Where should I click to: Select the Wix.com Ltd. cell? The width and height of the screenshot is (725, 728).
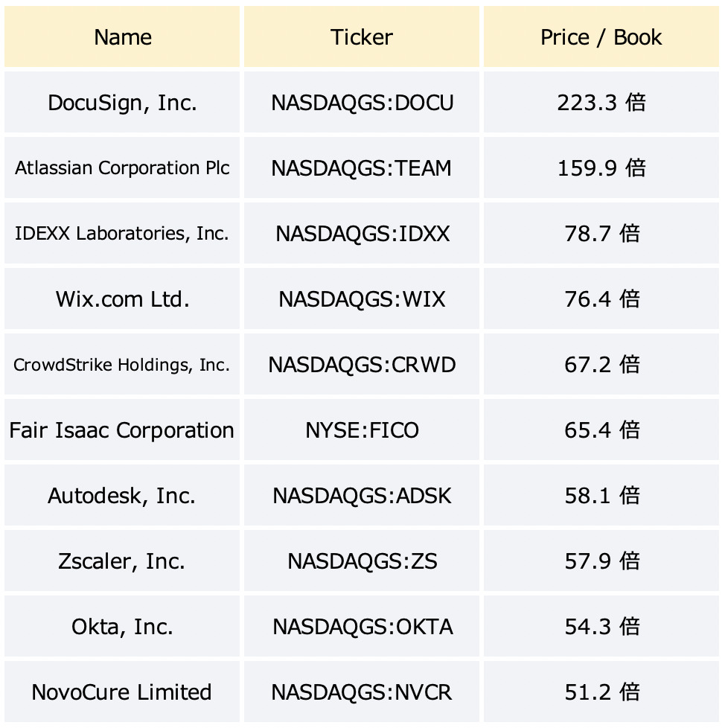tap(122, 298)
